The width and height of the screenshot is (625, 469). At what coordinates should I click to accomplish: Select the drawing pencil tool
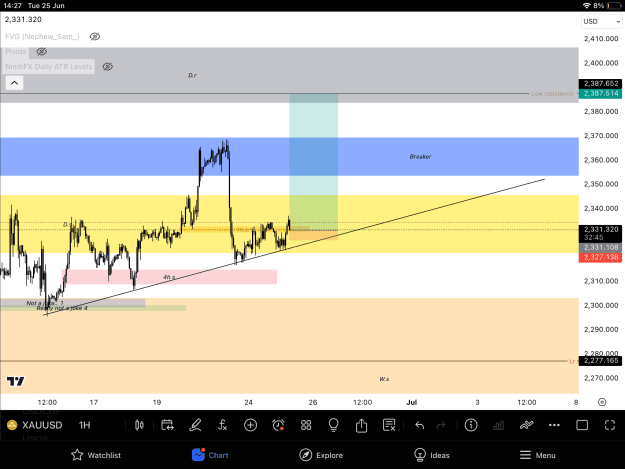[195, 425]
